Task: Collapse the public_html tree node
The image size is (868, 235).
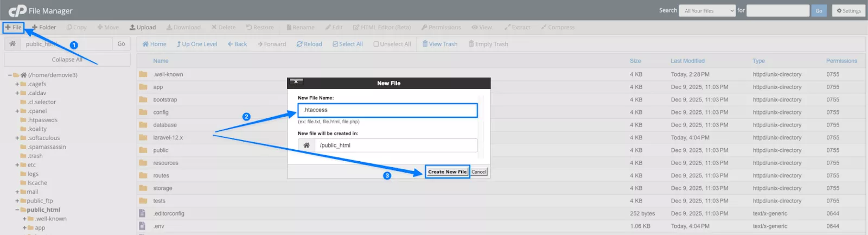Action: coord(17,210)
